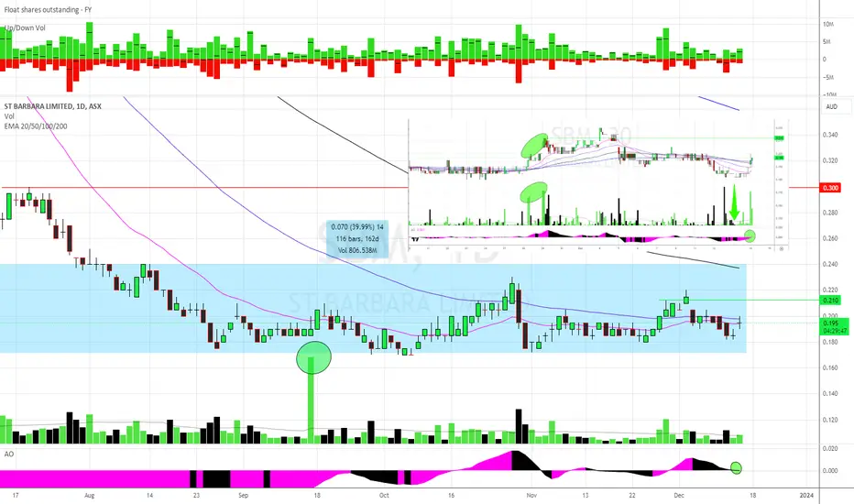Click the green 0.210 price level label
This screenshot has height=504, width=854.
830,301
